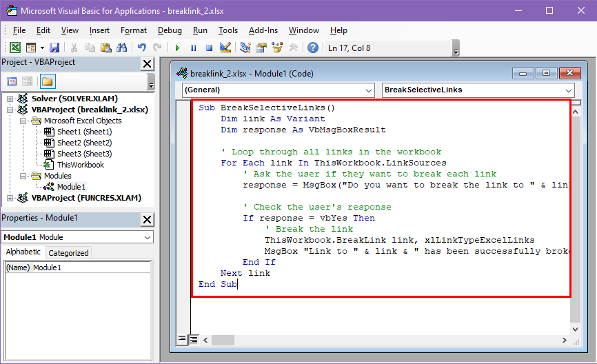Click horizontal scrollbar right arrow
The width and height of the screenshot is (597, 364).
[x=565, y=340]
